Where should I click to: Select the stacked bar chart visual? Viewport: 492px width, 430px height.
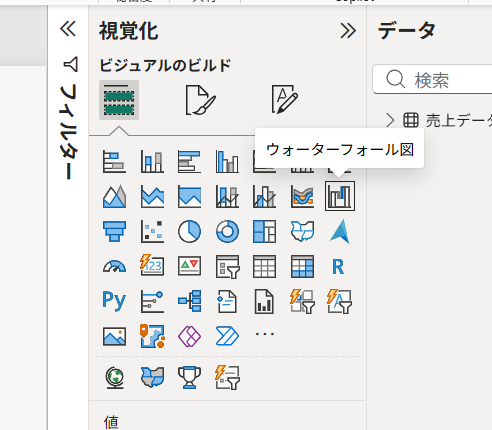click(114, 161)
